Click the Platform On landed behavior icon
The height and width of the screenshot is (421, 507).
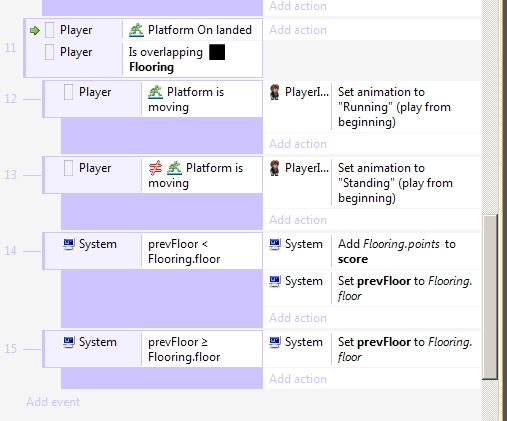pyautogui.click(x=136, y=30)
